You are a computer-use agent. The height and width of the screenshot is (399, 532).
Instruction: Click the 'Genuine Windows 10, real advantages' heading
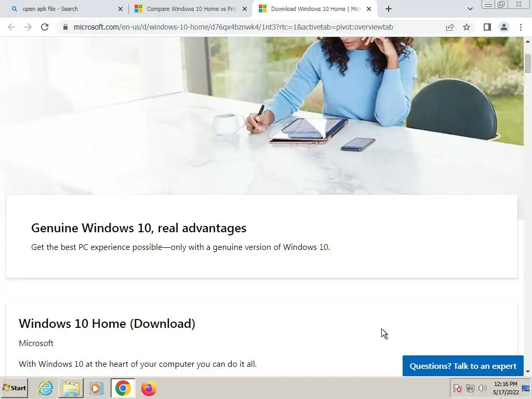tap(139, 228)
